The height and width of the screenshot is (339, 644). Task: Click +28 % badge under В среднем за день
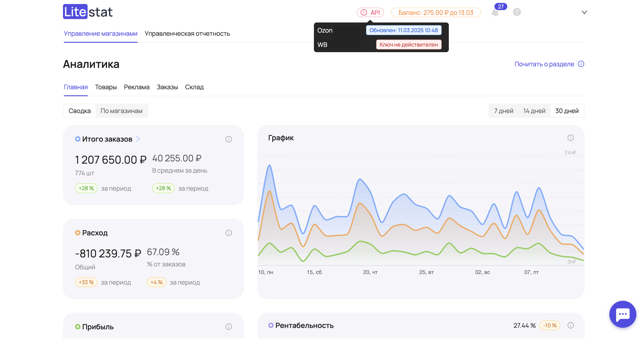click(x=163, y=188)
